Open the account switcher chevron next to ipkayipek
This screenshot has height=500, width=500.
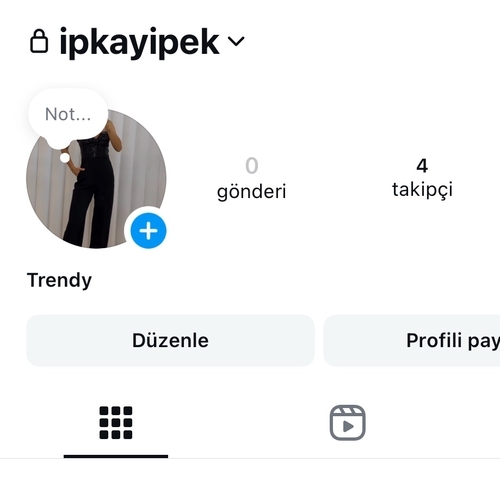(x=236, y=41)
